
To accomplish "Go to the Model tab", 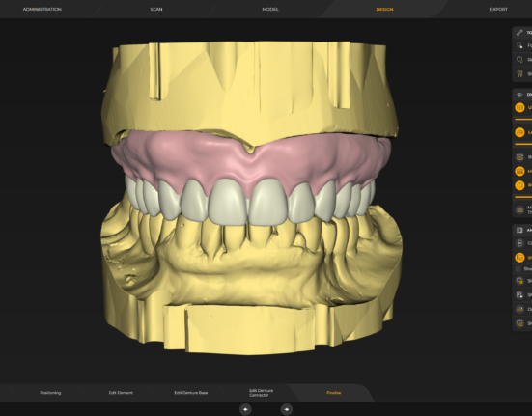I will [x=270, y=9].
